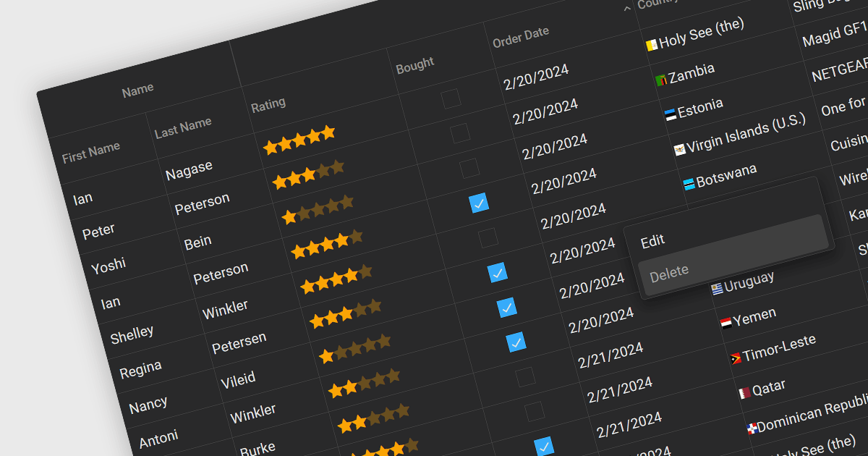This screenshot has height=456, width=868.
Task: Uncheck Bought box in the Virgin Islands row
Action: pyautogui.click(x=479, y=203)
